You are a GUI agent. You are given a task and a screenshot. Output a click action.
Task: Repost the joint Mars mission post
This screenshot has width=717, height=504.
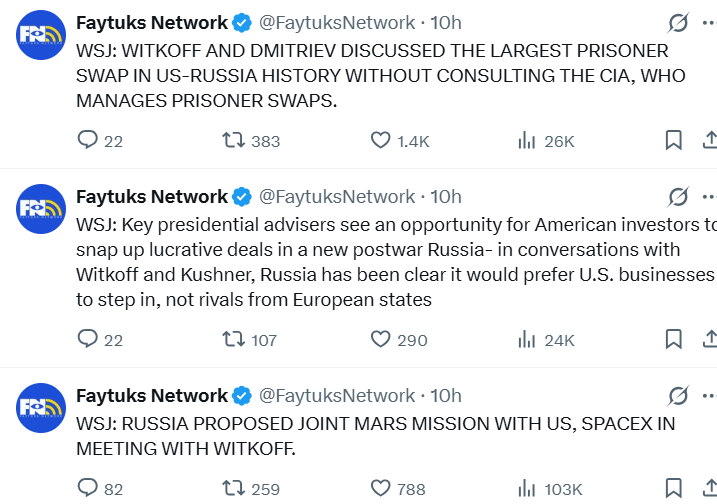(234, 489)
